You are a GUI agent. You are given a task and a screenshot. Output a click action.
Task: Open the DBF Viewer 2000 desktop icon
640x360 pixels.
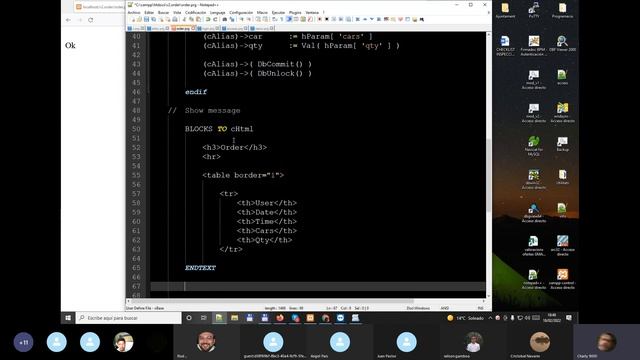coord(562,44)
